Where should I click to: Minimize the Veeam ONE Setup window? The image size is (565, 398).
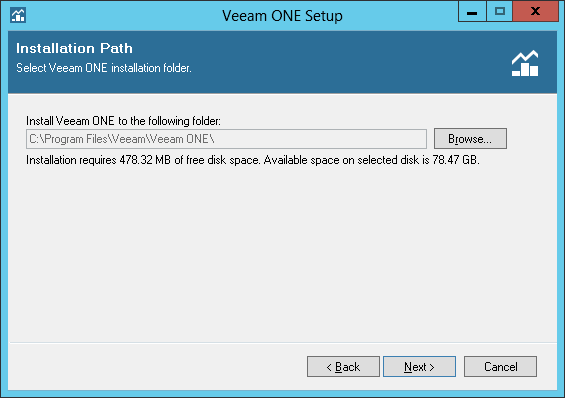click(x=472, y=12)
